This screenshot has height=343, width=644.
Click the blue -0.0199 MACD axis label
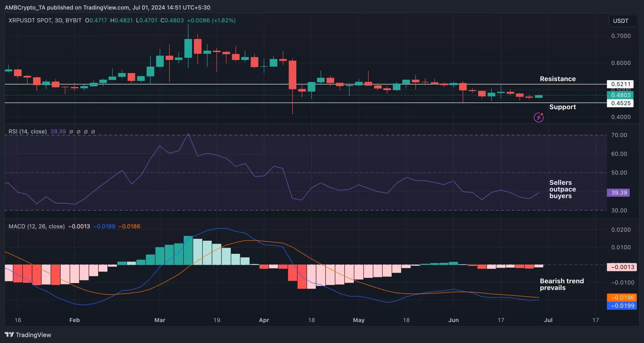pyautogui.click(x=622, y=306)
